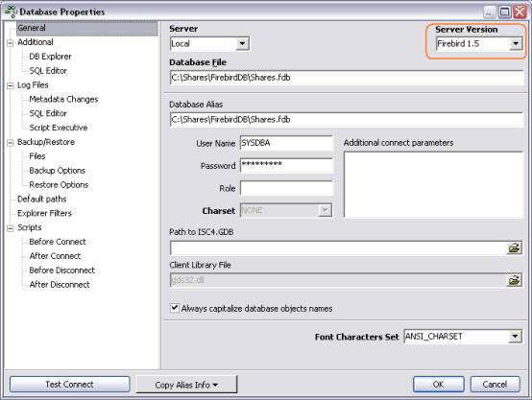The image size is (532, 400).
Task: Open the Copy Alias Info menu
Action: coord(186,385)
